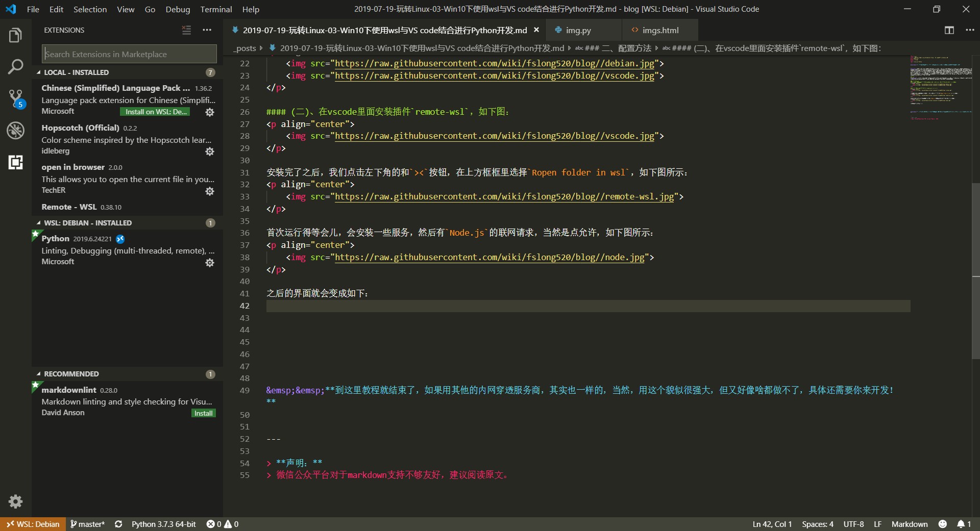Open breadcrumb '#### (二)、在vscode里面安装插件'
980x531 pixels.
pyautogui.click(x=771, y=48)
